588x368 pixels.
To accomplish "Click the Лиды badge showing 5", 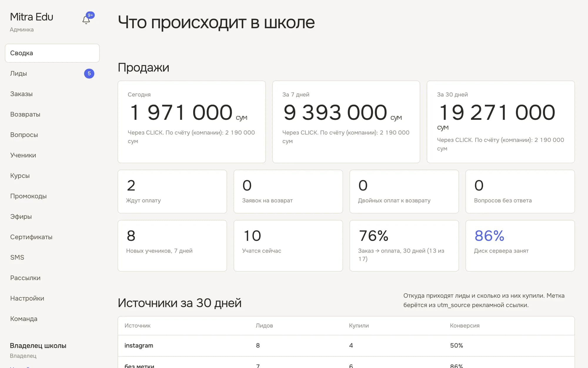I will coord(89,73).
